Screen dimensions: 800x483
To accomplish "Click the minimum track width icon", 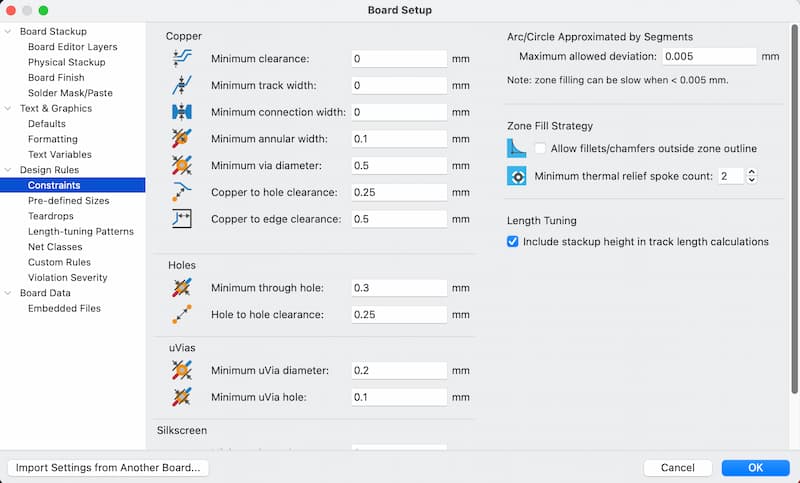I will tap(182, 86).
